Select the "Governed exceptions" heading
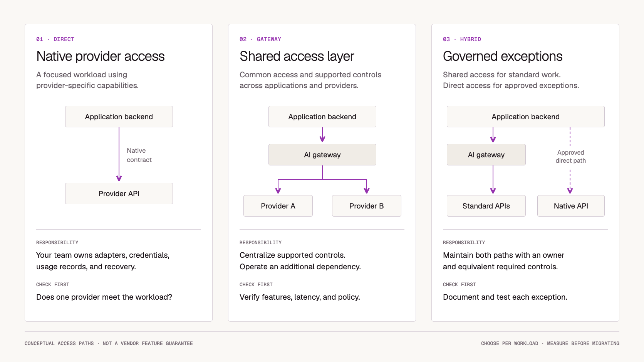Screen dimensions: 644x362 pyautogui.click(x=503, y=56)
